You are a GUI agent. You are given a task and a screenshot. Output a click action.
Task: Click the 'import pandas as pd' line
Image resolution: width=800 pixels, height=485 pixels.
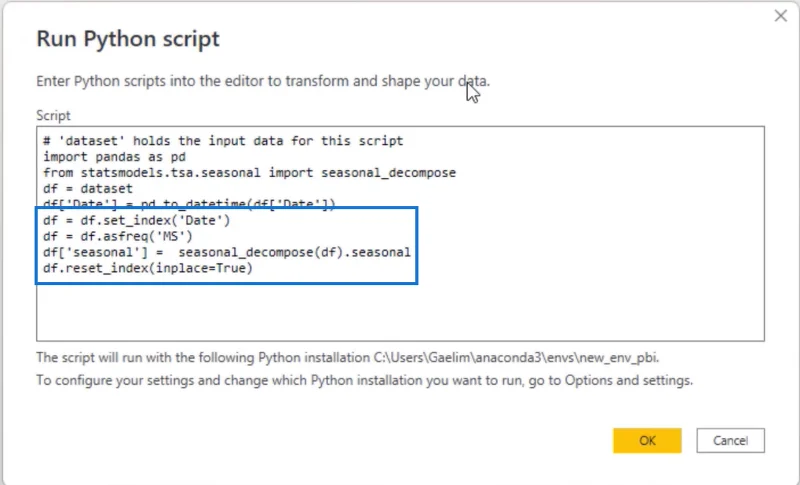coord(114,157)
